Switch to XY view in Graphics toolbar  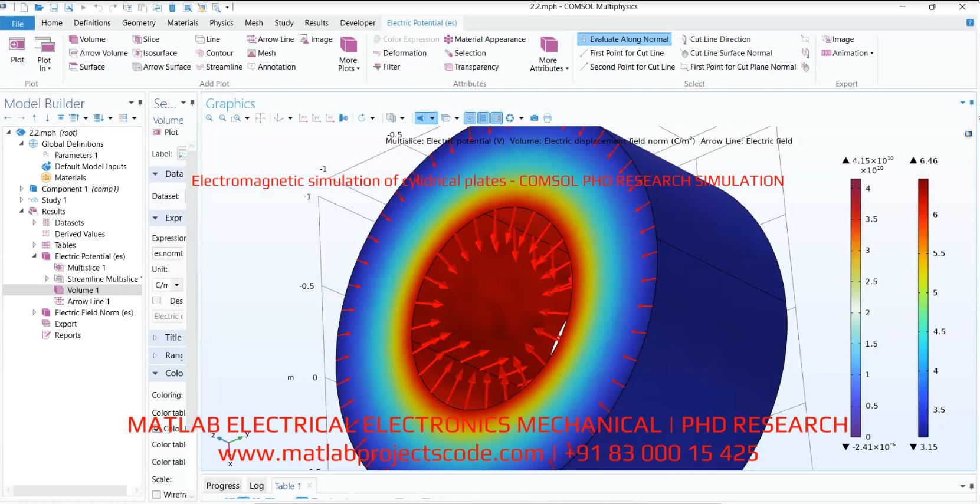(x=303, y=118)
